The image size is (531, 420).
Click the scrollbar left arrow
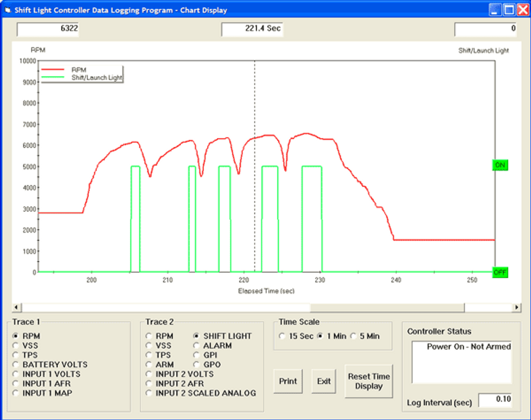tap(17, 307)
